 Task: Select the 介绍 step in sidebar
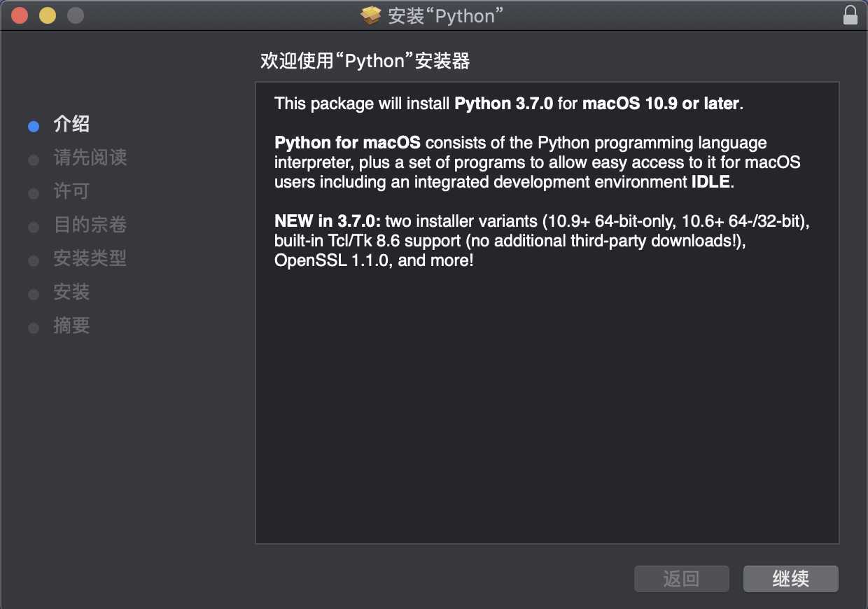[71, 125]
